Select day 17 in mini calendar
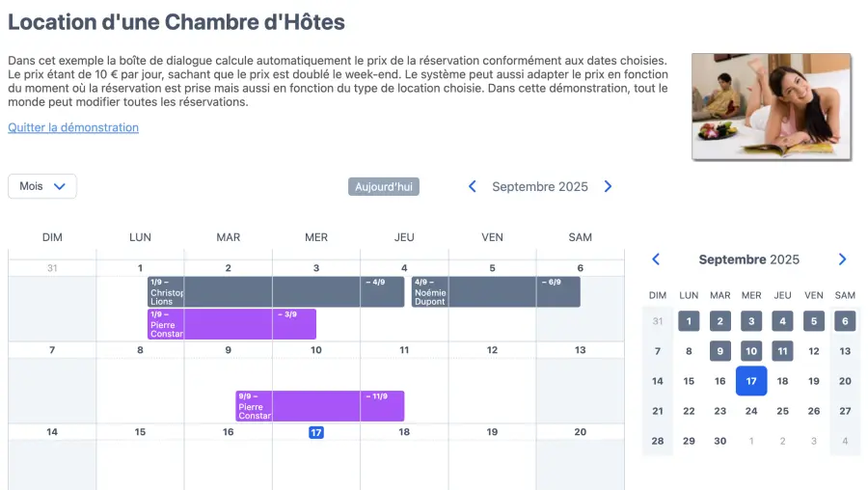Viewport: 868px width, 490px height. tap(751, 381)
